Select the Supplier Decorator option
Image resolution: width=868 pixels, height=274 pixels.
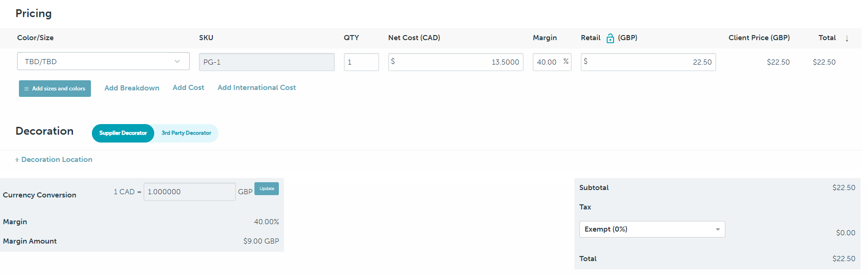tap(123, 133)
